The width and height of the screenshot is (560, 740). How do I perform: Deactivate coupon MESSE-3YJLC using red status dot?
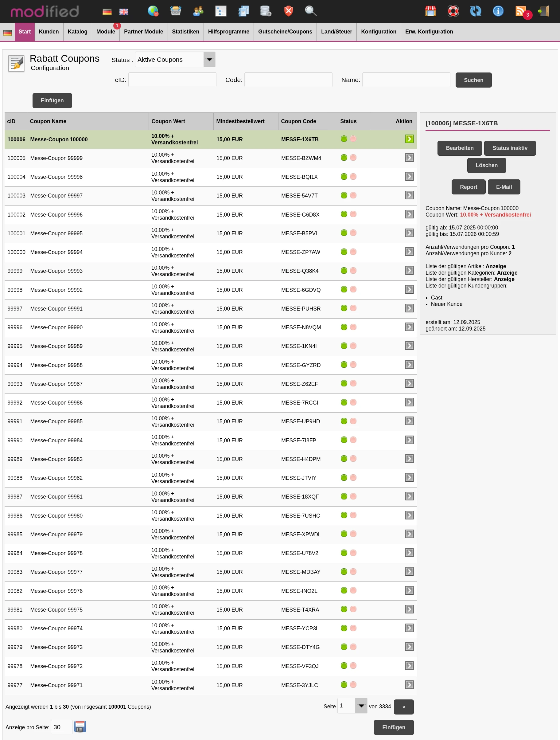(353, 684)
